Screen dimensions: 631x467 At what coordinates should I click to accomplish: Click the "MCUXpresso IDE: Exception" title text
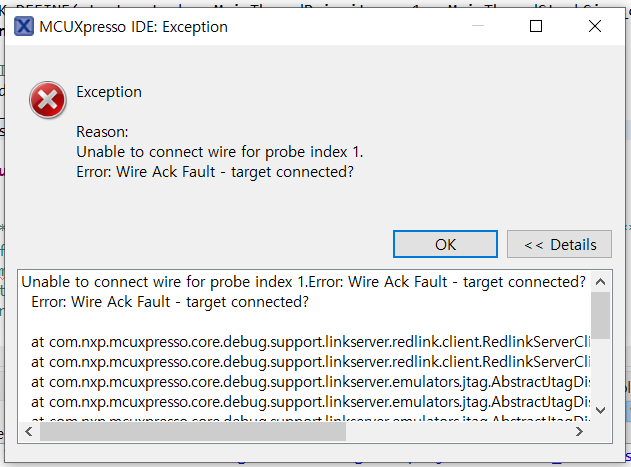pos(134,27)
